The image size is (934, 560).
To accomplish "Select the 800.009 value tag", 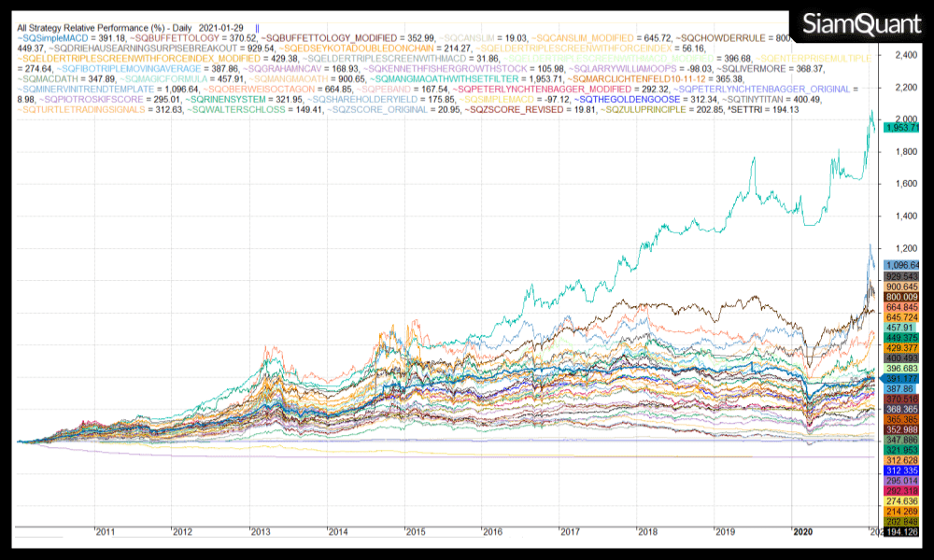I will point(902,295).
